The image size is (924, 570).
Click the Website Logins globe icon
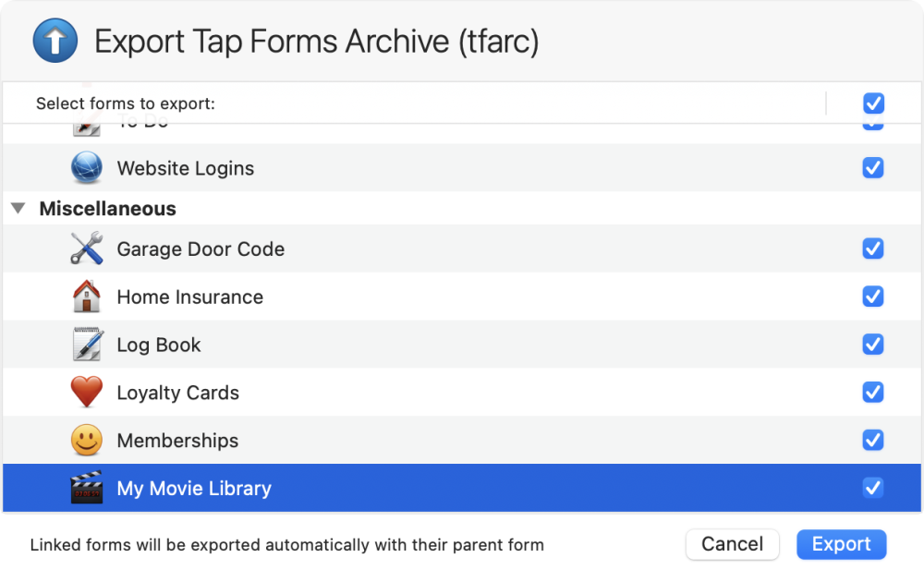[x=87, y=168]
